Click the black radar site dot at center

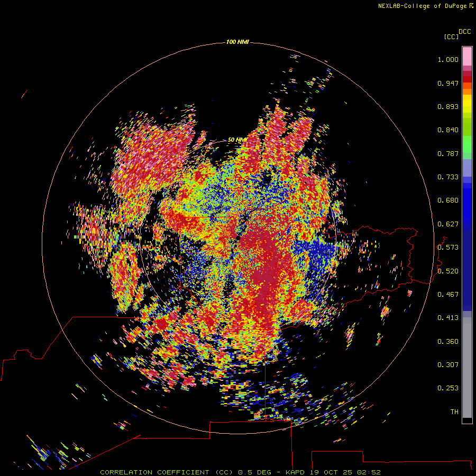(x=238, y=238)
